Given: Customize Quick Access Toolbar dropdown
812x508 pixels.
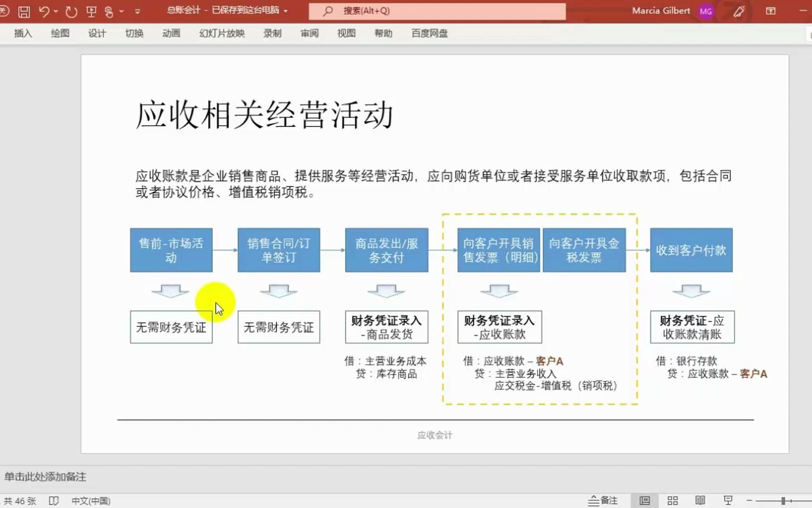Looking at the screenshot, I should pos(137,11).
